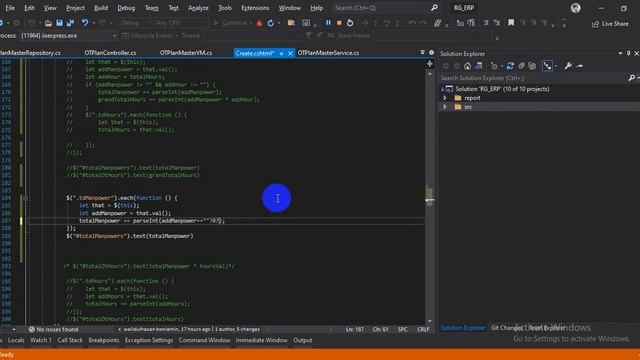Split the editor window with plus icon

click(429, 64)
